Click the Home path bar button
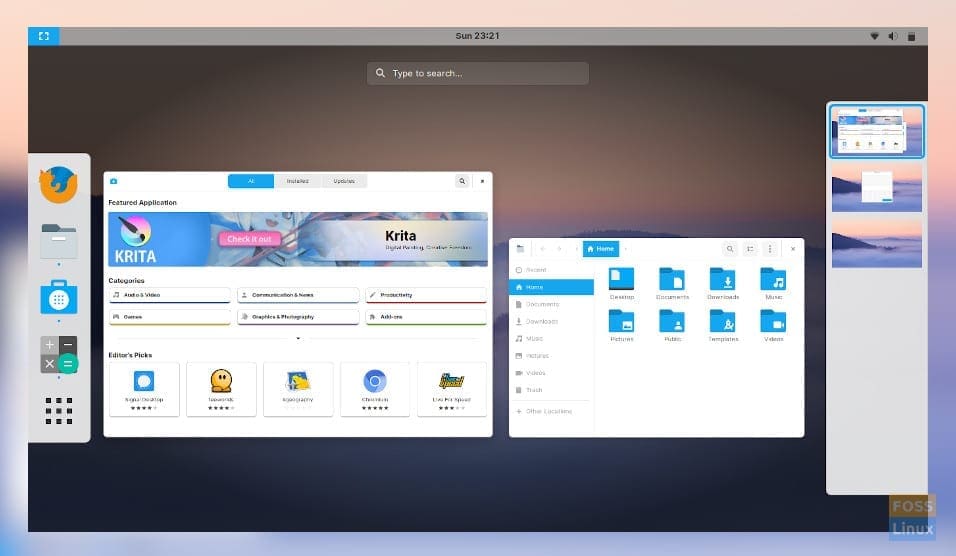Viewport: 956px width, 556px height. tap(601, 249)
